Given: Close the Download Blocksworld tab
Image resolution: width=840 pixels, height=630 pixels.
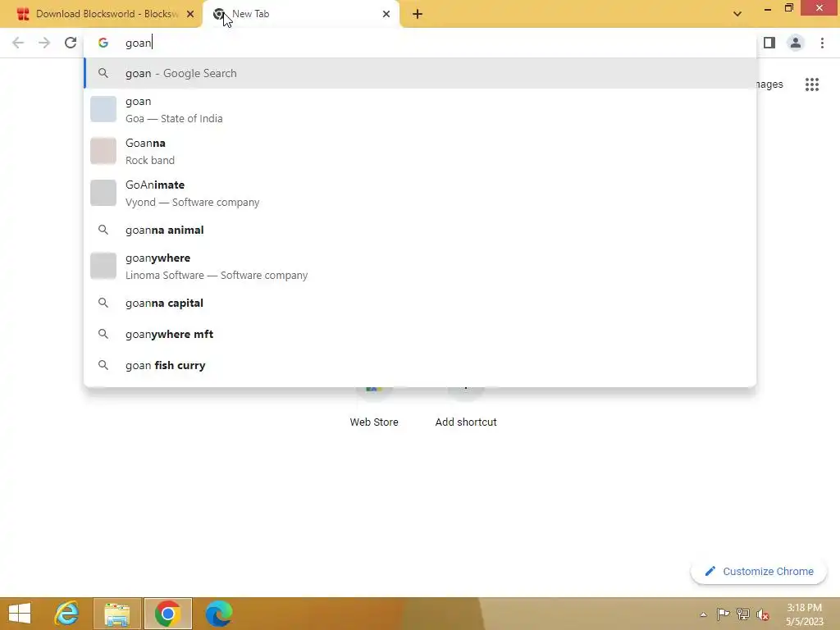Looking at the screenshot, I should [190, 14].
